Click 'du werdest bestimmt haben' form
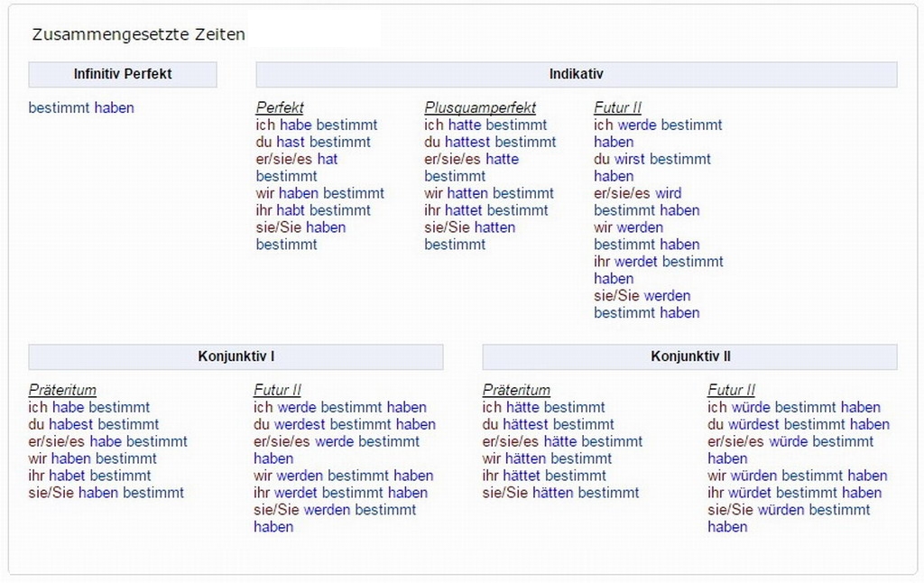924x583 pixels. pos(345,425)
